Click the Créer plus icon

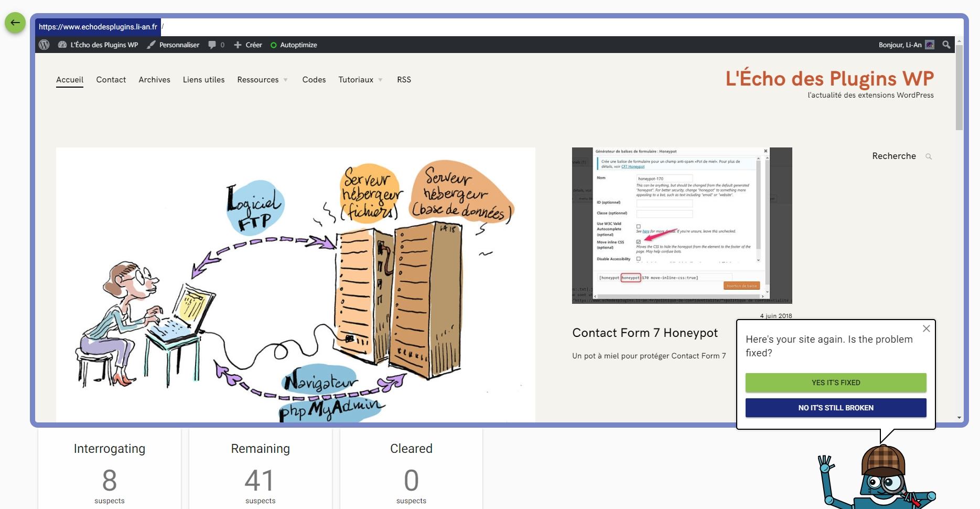[238, 45]
